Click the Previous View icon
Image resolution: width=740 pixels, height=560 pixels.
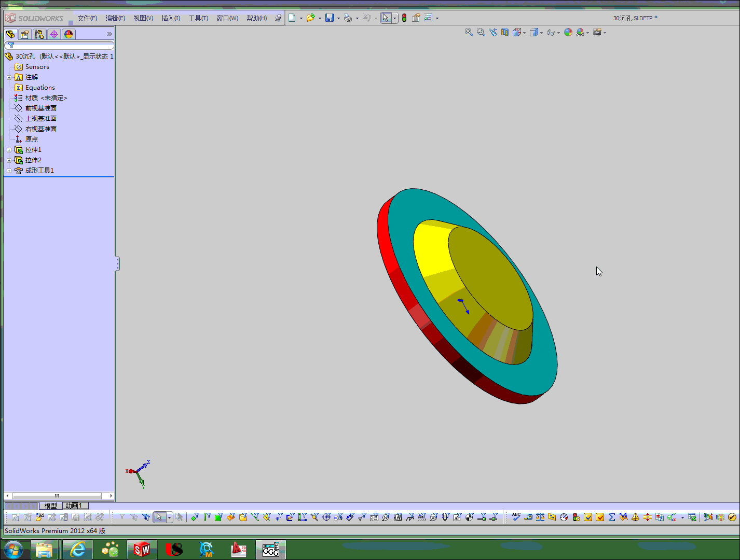493,32
